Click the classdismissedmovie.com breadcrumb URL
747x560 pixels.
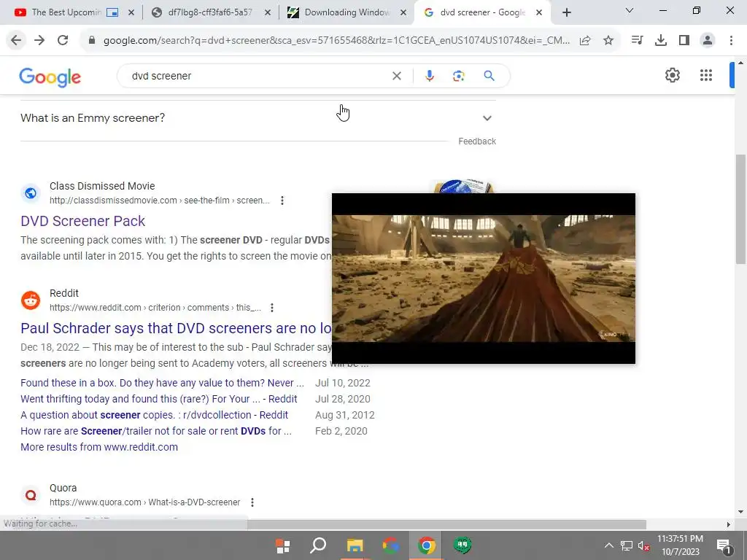[160, 201]
